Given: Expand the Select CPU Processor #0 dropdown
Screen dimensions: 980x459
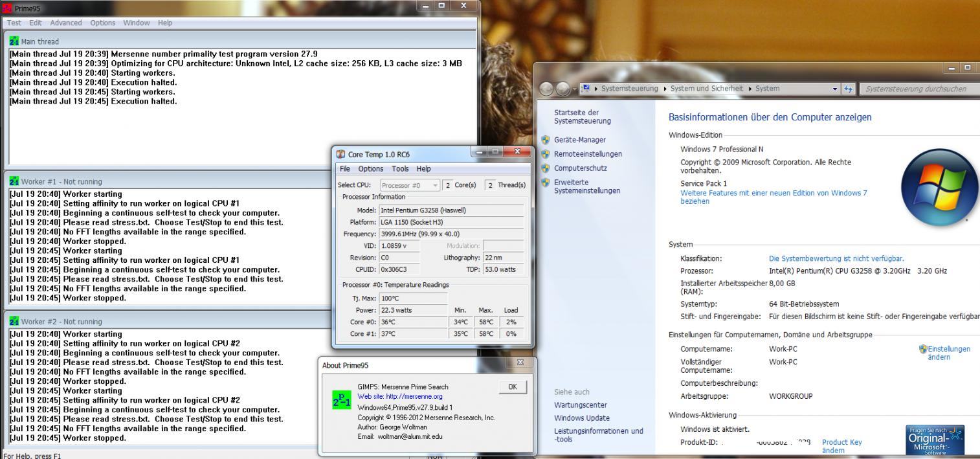Looking at the screenshot, I should pyautogui.click(x=435, y=185).
